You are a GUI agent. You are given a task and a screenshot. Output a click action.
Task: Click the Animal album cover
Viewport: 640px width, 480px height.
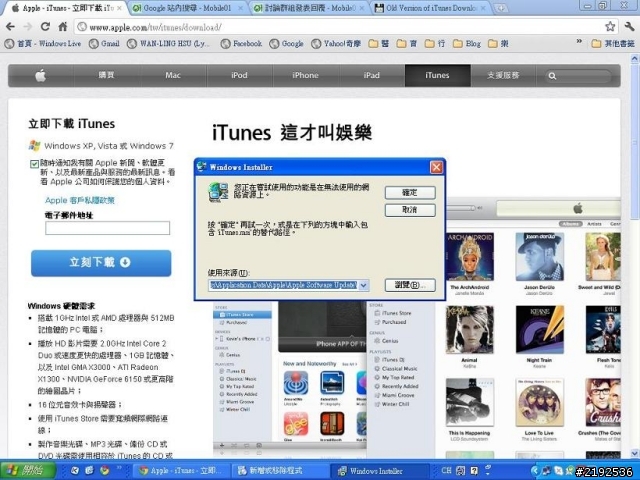coord(469,330)
